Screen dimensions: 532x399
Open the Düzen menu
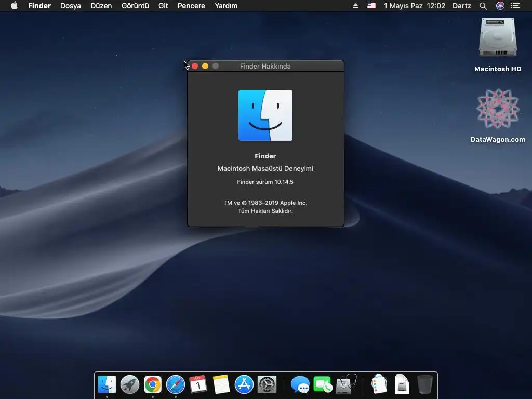(101, 6)
